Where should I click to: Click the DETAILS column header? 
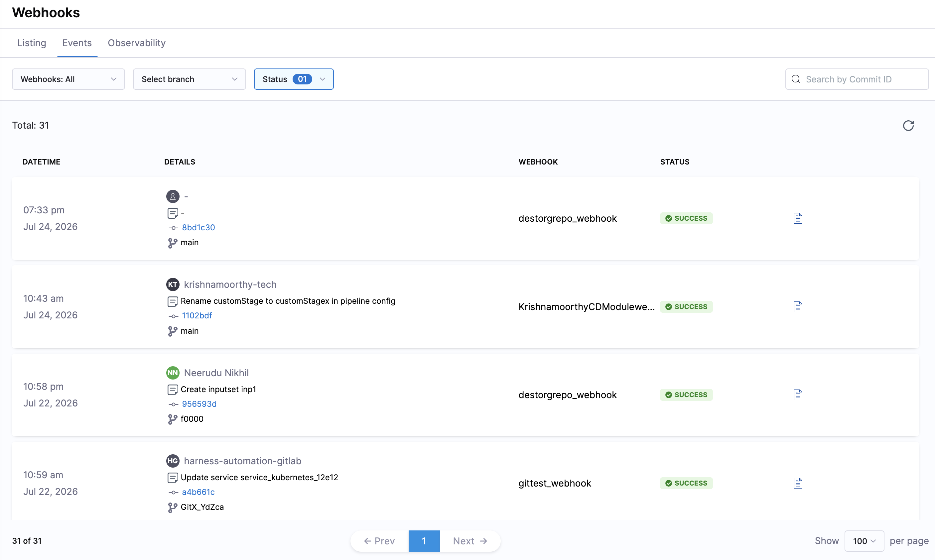pos(180,162)
